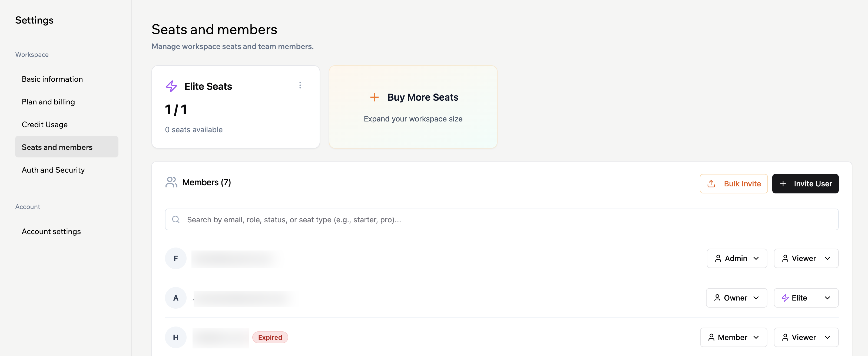868x356 pixels.
Task: Click the member search input field
Action: (x=404, y=219)
